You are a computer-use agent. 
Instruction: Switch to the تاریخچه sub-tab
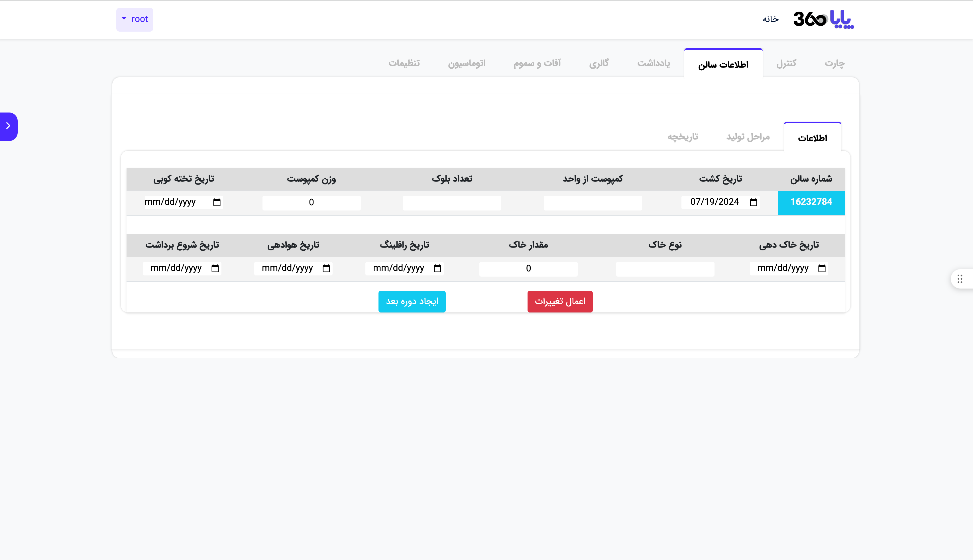[x=683, y=137]
